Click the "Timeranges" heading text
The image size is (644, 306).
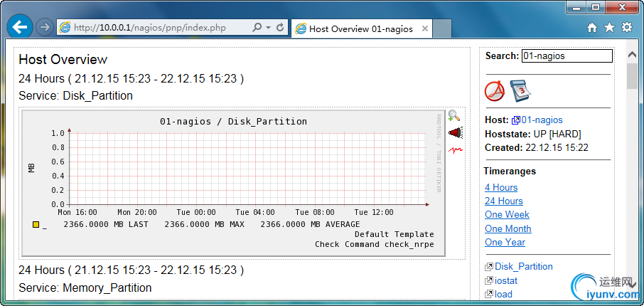pyautogui.click(x=510, y=171)
